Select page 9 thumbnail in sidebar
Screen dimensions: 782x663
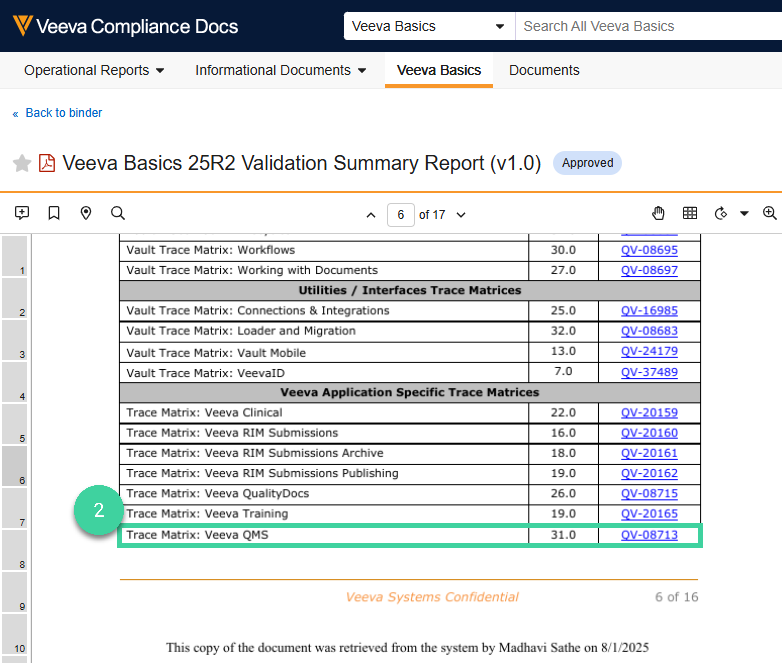15,592
